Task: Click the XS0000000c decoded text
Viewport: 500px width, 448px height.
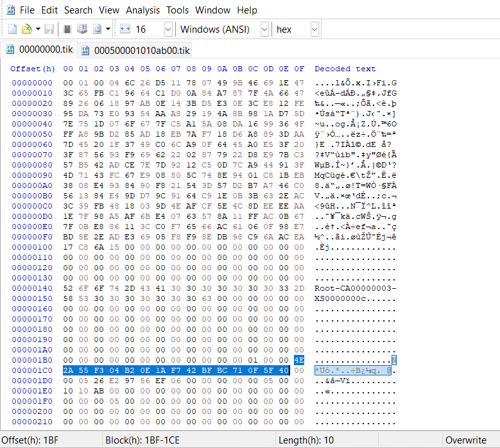Action: tap(340, 298)
